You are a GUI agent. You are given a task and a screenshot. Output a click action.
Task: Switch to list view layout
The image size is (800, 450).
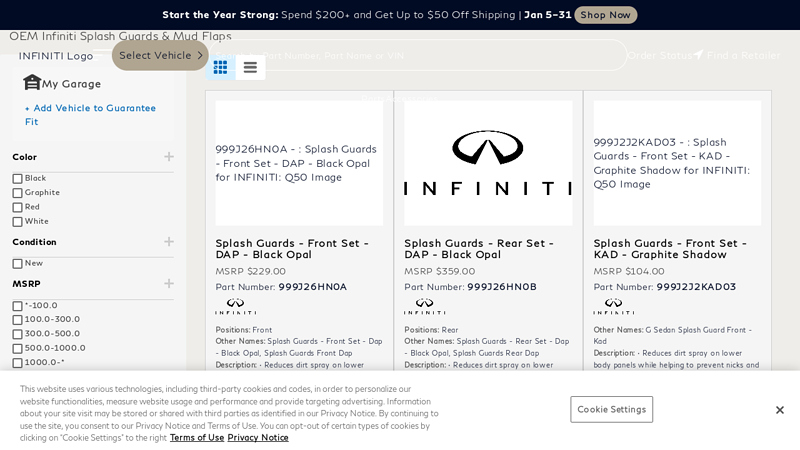(x=250, y=67)
